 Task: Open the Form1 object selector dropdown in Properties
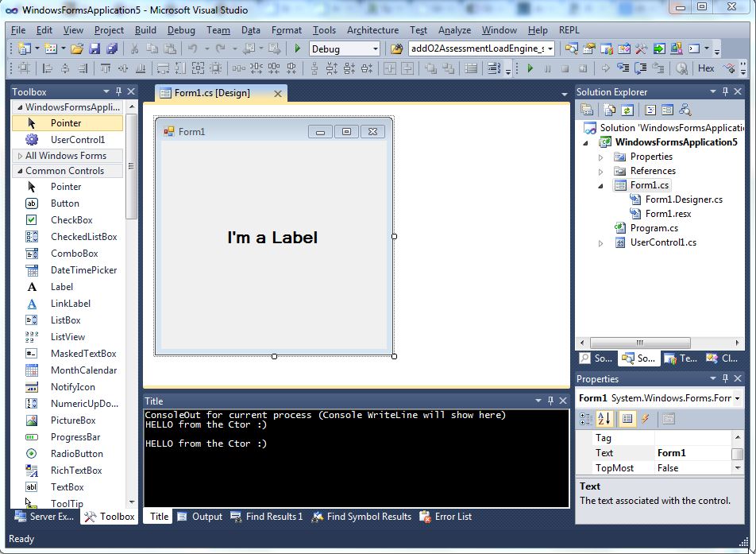pos(737,399)
